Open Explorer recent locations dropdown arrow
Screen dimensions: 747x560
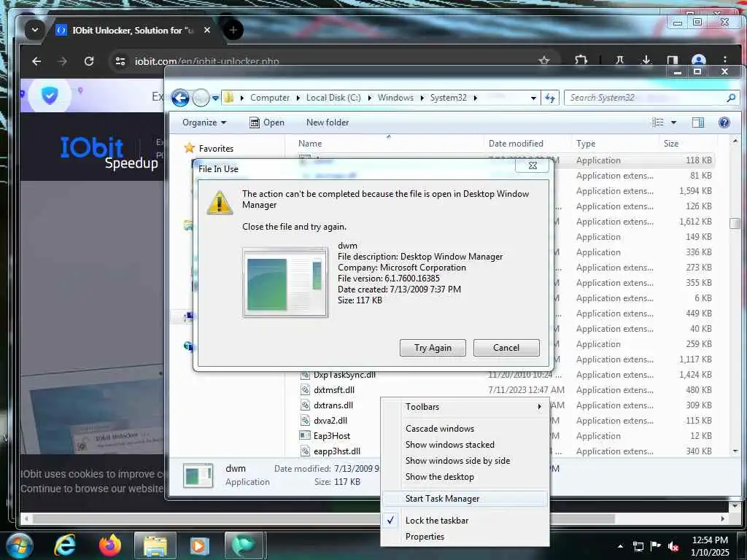[x=216, y=98]
